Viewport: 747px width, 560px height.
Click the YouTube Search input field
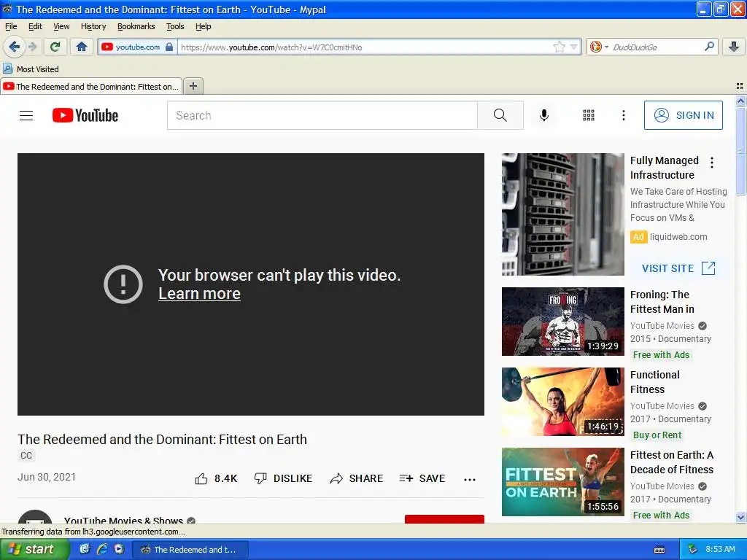click(322, 115)
